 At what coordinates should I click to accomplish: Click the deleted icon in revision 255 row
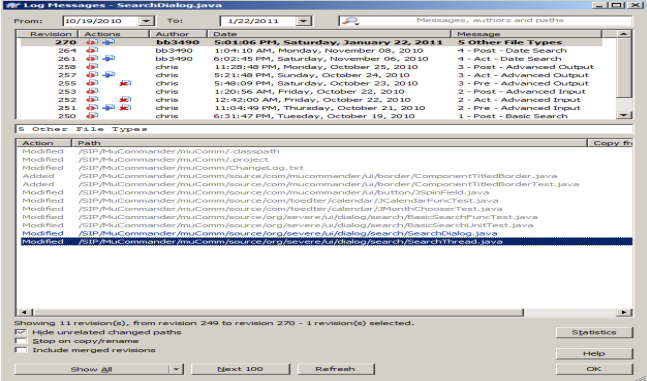pos(125,83)
